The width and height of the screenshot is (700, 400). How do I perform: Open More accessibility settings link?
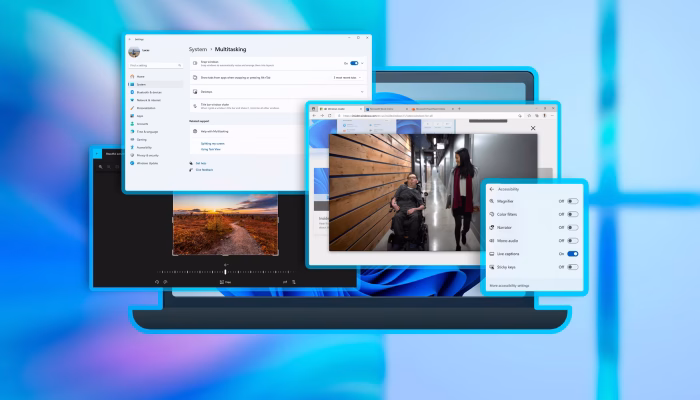tap(511, 285)
